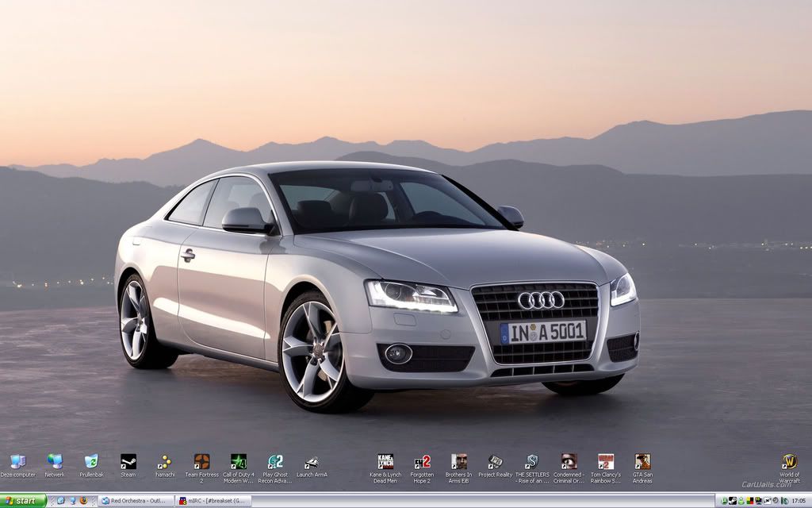Click the Launch ArmA desktop icon
The width and height of the screenshot is (812, 508).
(x=312, y=462)
